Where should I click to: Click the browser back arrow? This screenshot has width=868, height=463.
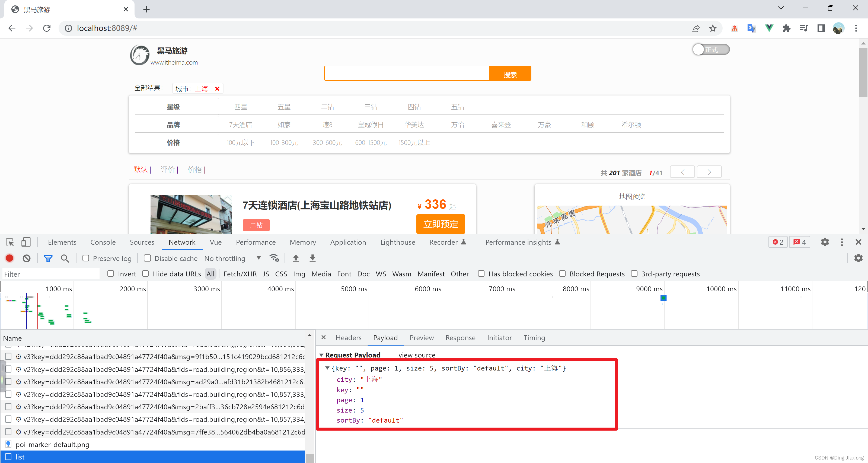(12, 28)
